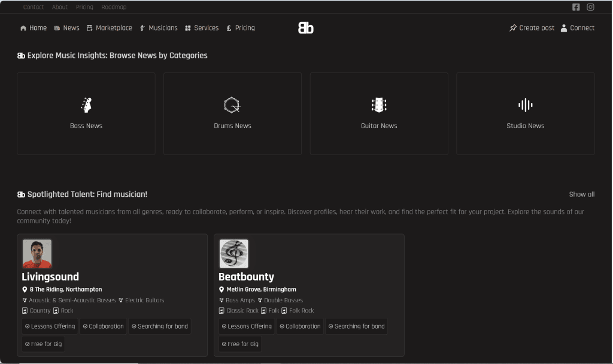Click the center Bb site logo
Viewport: 613px width, 364px height.
(306, 28)
